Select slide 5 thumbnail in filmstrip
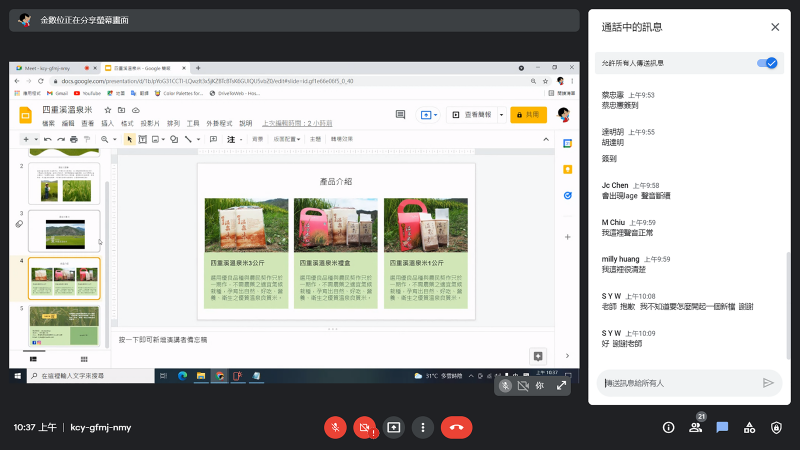This screenshot has height=450, width=800. [64, 326]
